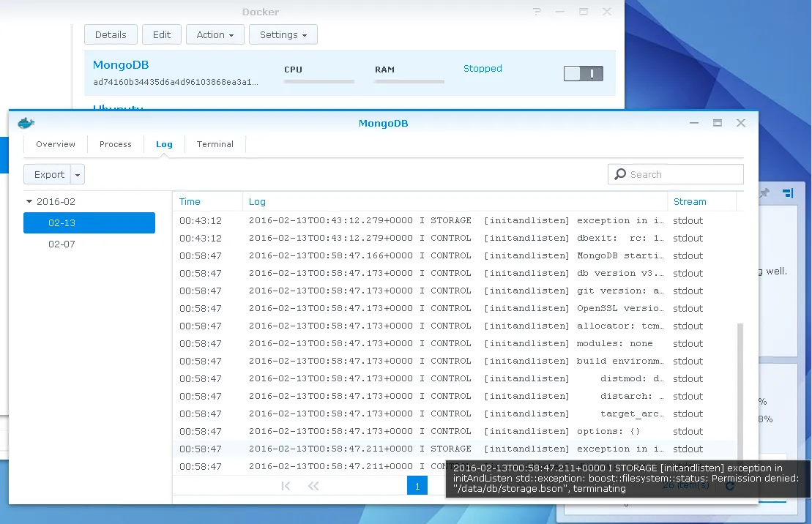This screenshot has width=812, height=524.
Task: Select page 1 in pagination
Action: click(x=417, y=486)
